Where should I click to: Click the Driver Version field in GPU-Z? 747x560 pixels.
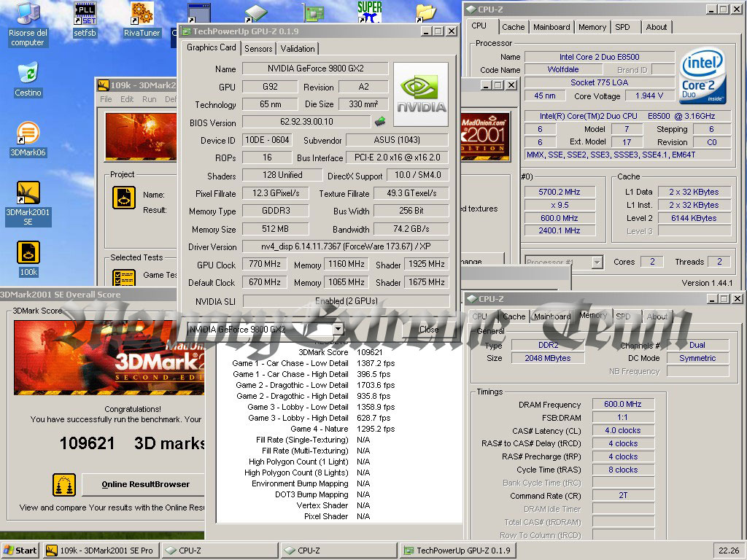[346, 246]
